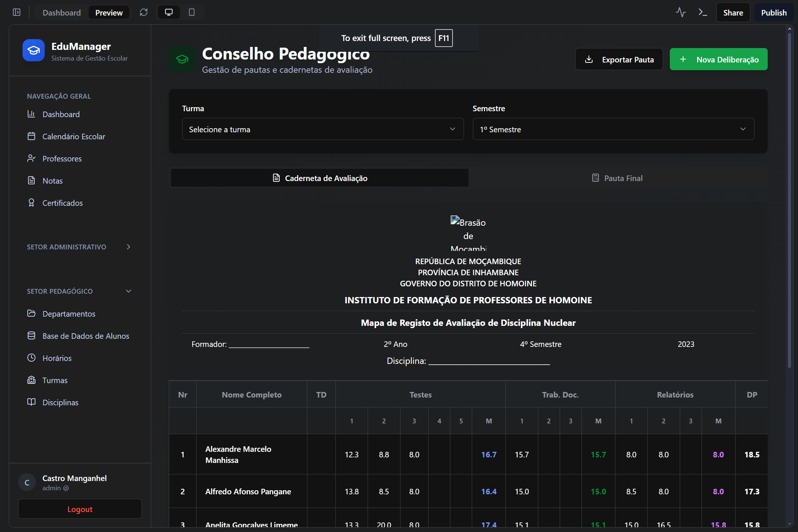Switch to desktop view icon
Image resolution: width=798 pixels, height=532 pixels.
[x=169, y=12]
